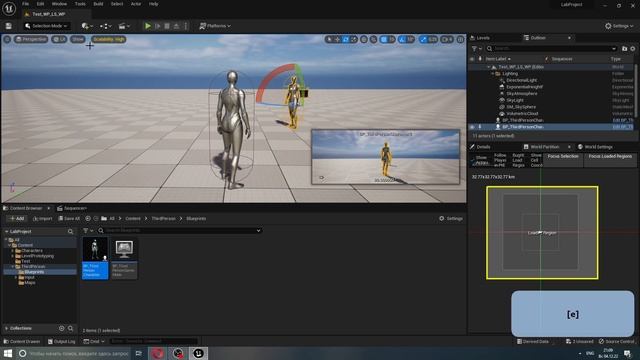The image size is (640, 360).
Task: Click the Scalability: High warning button
Action: click(108, 39)
